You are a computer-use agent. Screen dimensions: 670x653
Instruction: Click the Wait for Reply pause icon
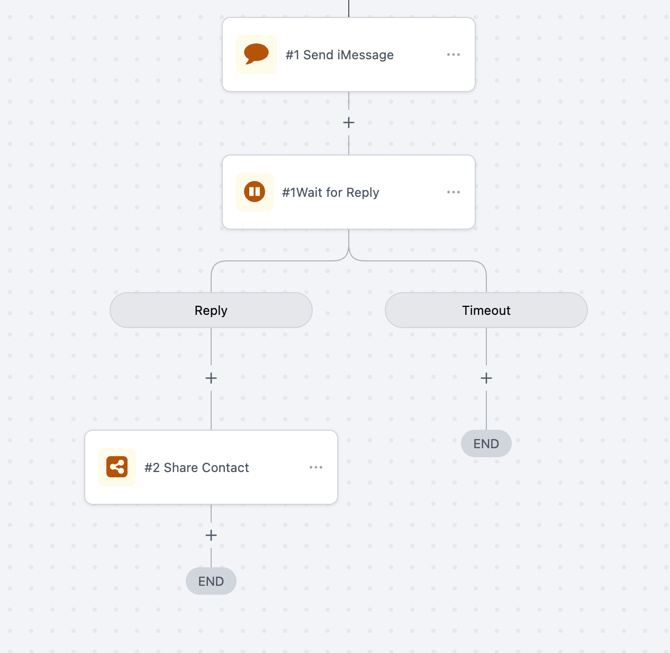point(255,192)
